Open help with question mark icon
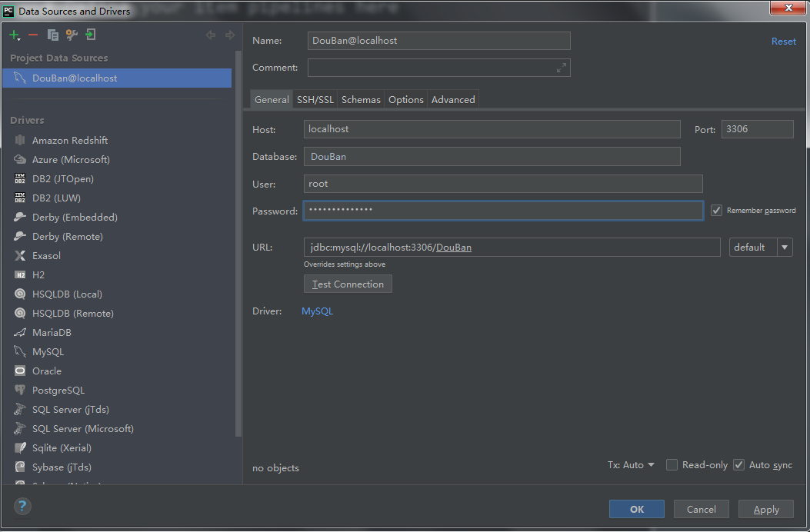The height and width of the screenshot is (532, 810). click(x=22, y=506)
